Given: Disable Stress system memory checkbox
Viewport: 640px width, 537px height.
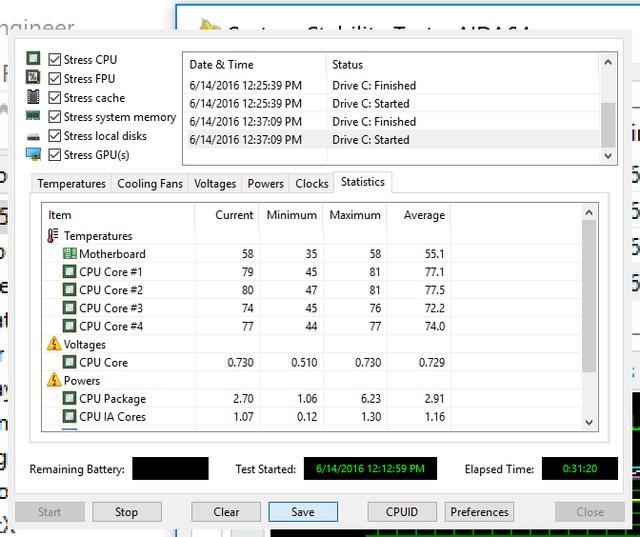Looking at the screenshot, I should coord(55,117).
